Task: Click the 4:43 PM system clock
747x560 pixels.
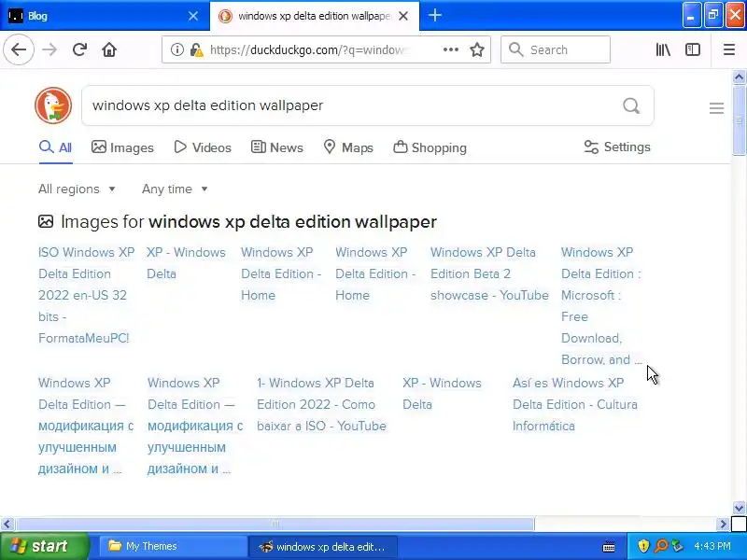Action: [712, 546]
